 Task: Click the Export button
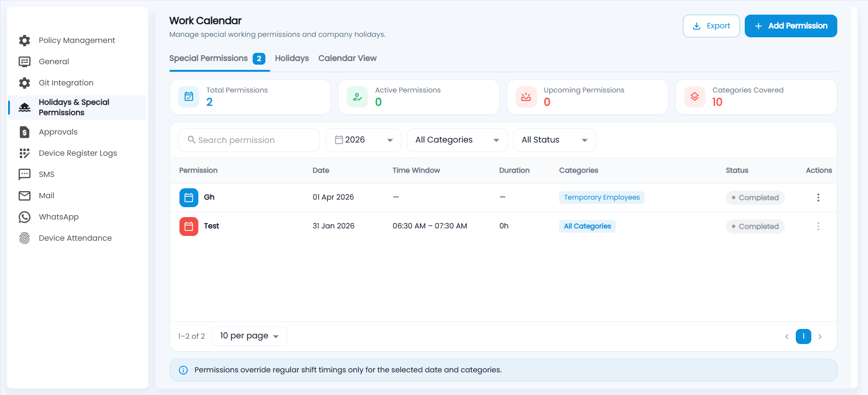pyautogui.click(x=711, y=26)
